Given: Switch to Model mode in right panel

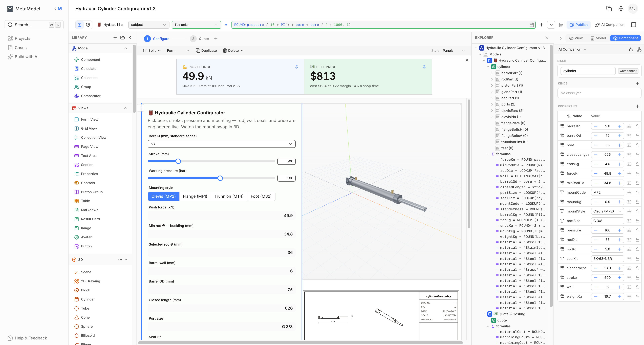Looking at the screenshot, I should point(598,38).
